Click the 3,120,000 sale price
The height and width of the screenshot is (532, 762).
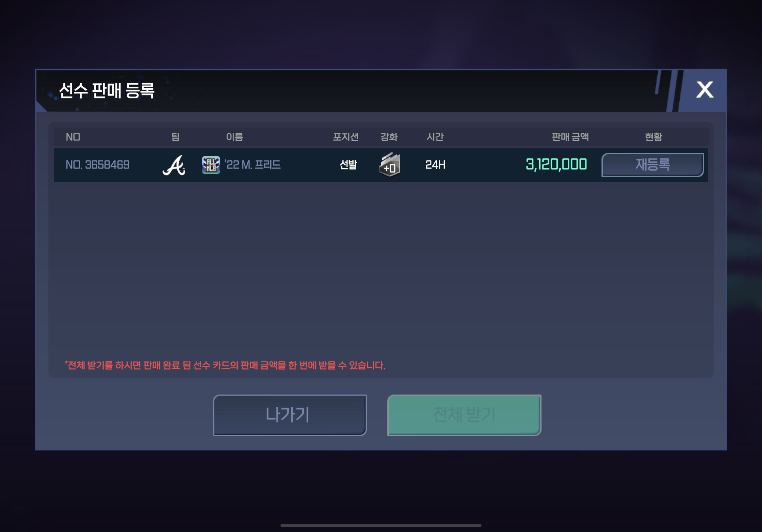click(x=556, y=165)
